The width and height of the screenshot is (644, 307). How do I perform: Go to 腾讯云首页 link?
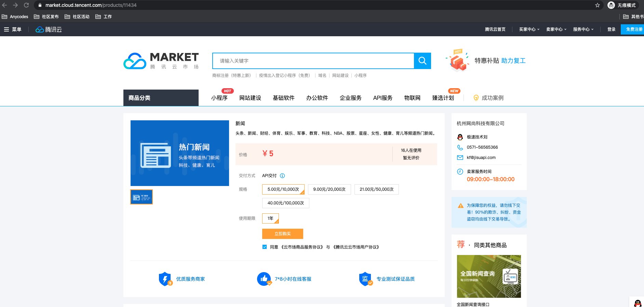point(495,29)
